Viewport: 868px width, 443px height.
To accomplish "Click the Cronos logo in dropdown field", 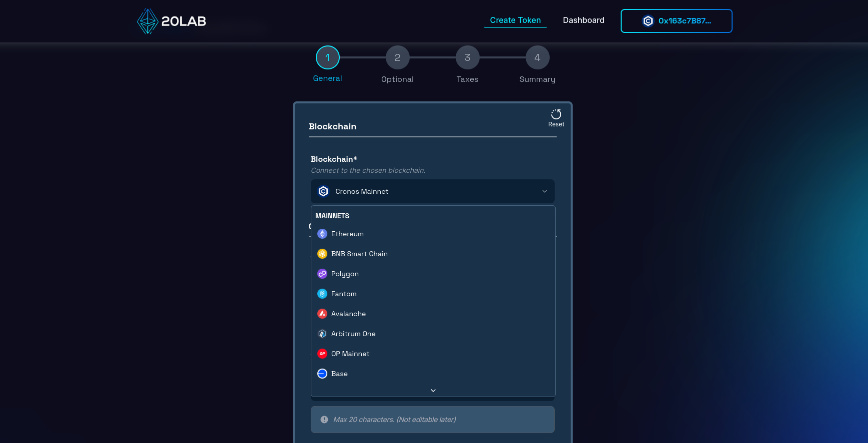I will click(323, 191).
